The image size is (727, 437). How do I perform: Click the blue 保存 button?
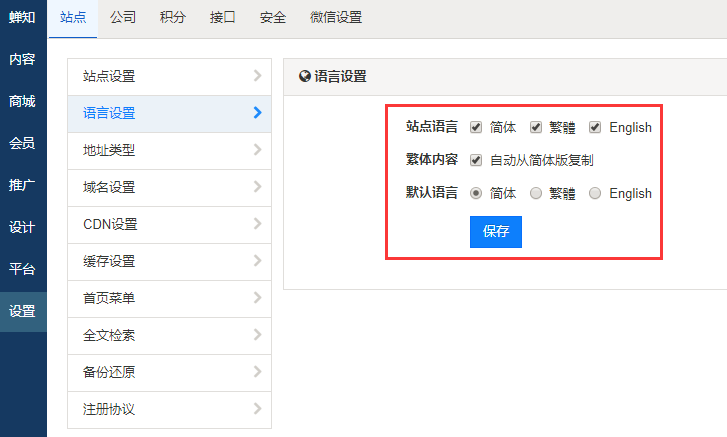pyautogui.click(x=496, y=231)
